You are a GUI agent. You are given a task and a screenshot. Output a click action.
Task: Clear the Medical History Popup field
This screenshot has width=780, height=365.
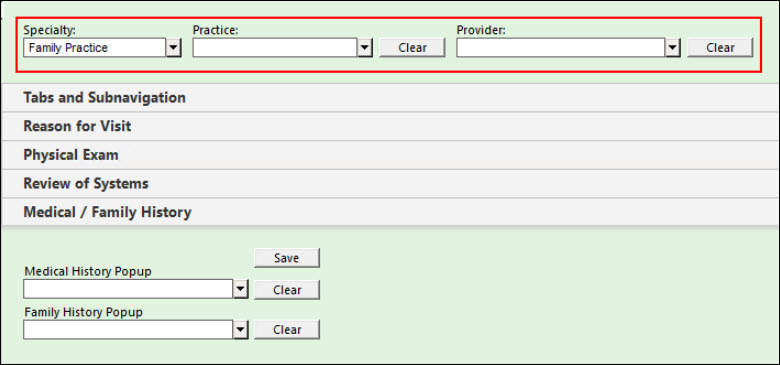pos(287,290)
